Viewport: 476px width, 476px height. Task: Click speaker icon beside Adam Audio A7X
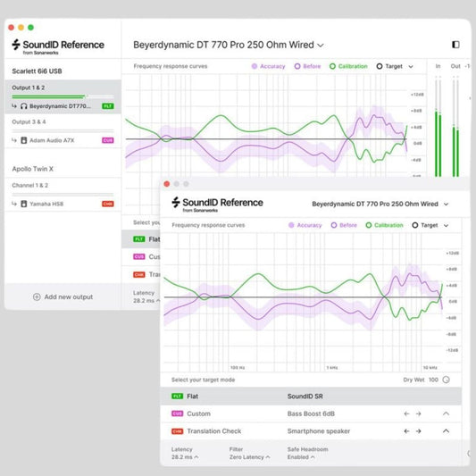(24, 140)
